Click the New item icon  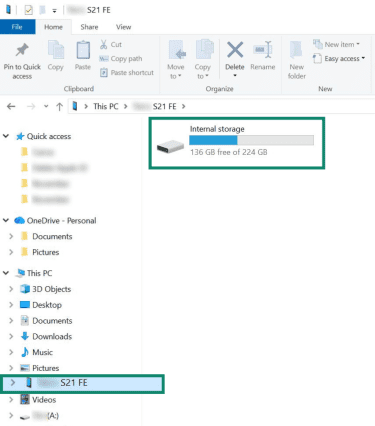click(x=317, y=44)
